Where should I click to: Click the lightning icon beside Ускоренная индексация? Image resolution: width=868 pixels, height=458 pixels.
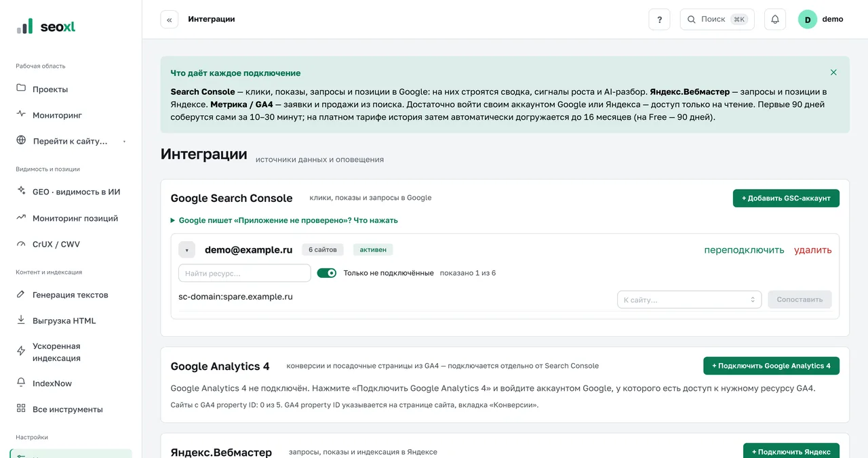click(x=21, y=351)
